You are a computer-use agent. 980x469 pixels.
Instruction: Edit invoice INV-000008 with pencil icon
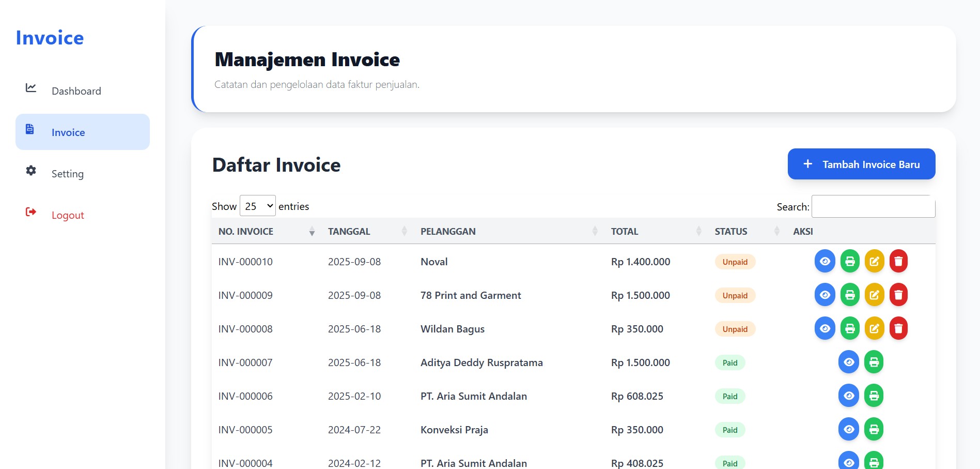[x=874, y=328]
